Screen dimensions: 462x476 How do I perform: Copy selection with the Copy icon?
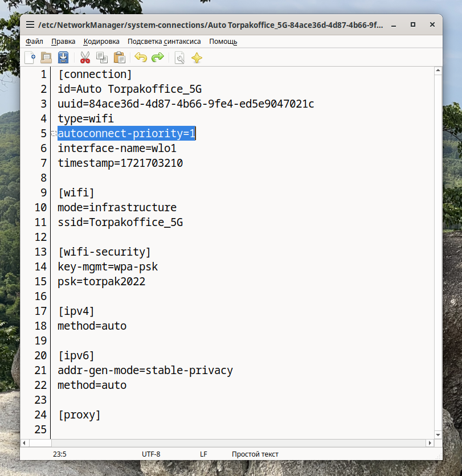click(102, 58)
